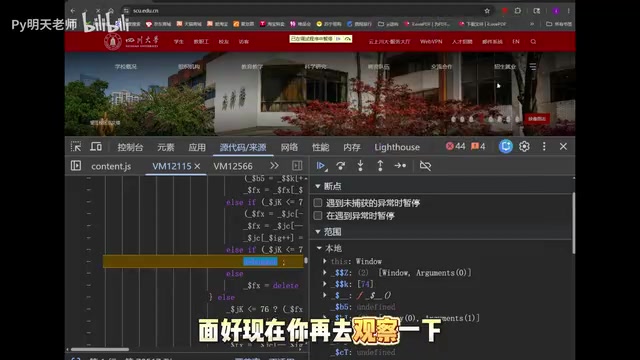Open Chrome extensions puzzle icon
The width and height of the screenshot is (640, 360).
(518, 11)
